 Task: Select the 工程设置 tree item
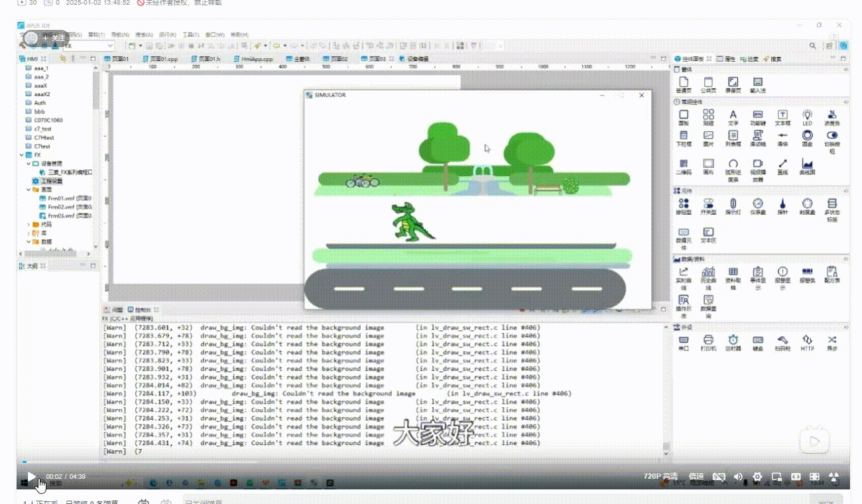tap(47, 181)
